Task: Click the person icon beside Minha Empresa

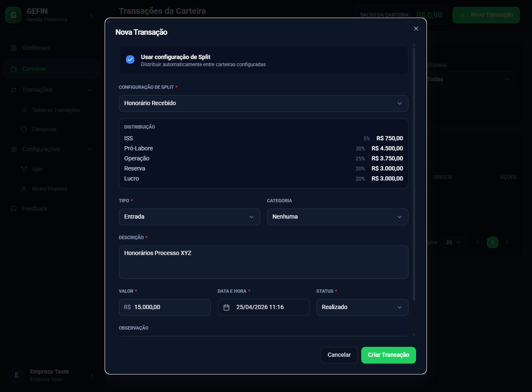Action: pyautogui.click(x=24, y=189)
